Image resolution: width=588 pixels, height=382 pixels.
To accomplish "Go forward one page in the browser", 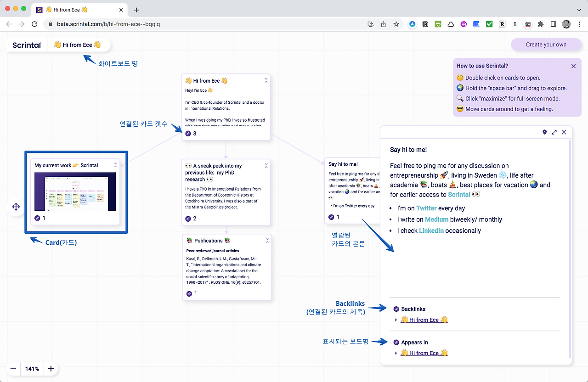I will (x=22, y=24).
